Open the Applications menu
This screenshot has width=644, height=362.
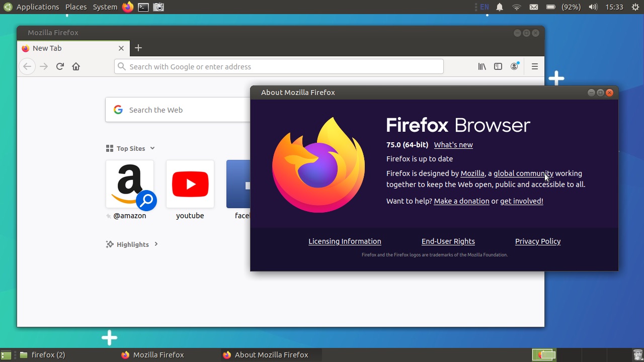(x=38, y=7)
